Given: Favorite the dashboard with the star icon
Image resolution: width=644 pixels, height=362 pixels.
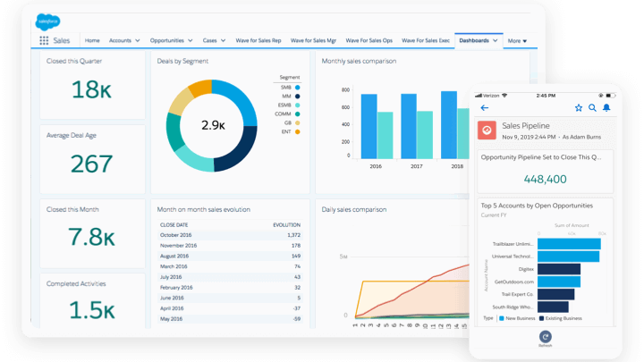Looking at the screenshot, I should point(579,108).
